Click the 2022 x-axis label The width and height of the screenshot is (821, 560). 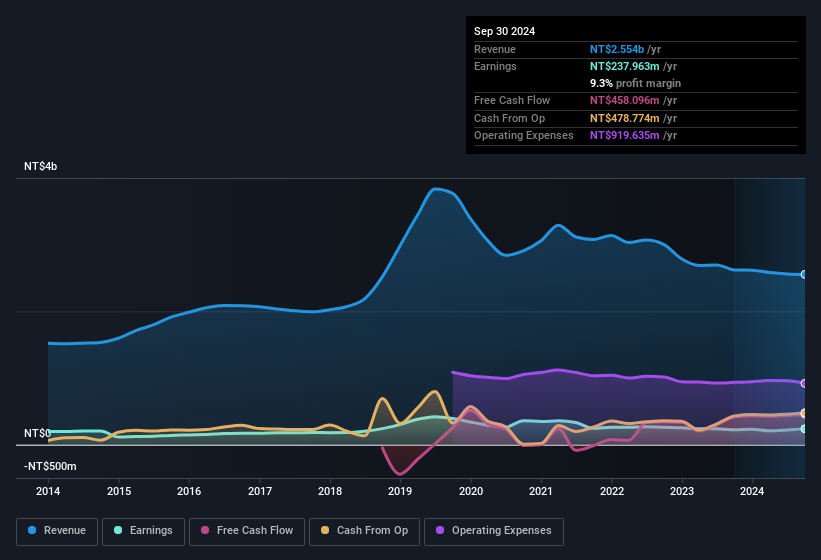[x=612, y=491]
